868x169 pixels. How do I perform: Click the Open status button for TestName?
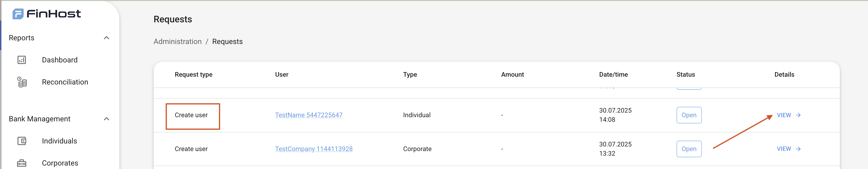click(x=689, y=115)
